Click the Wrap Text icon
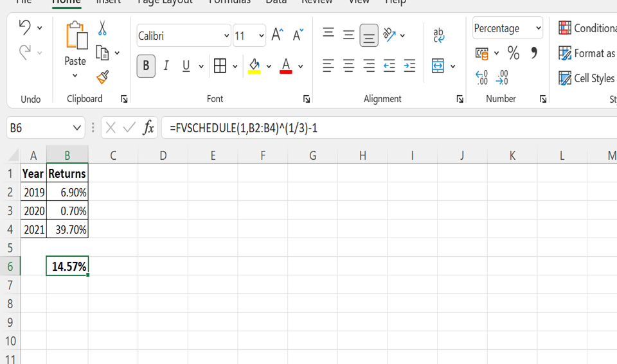This screenshot has width=617, height=364. coord(438,35)
